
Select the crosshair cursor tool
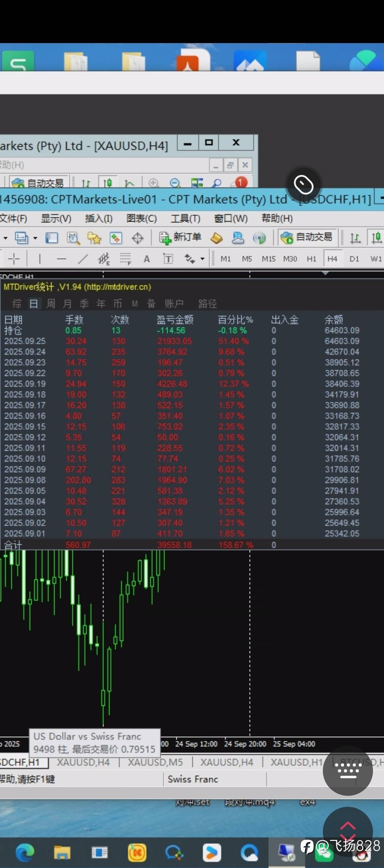[14, 259]
